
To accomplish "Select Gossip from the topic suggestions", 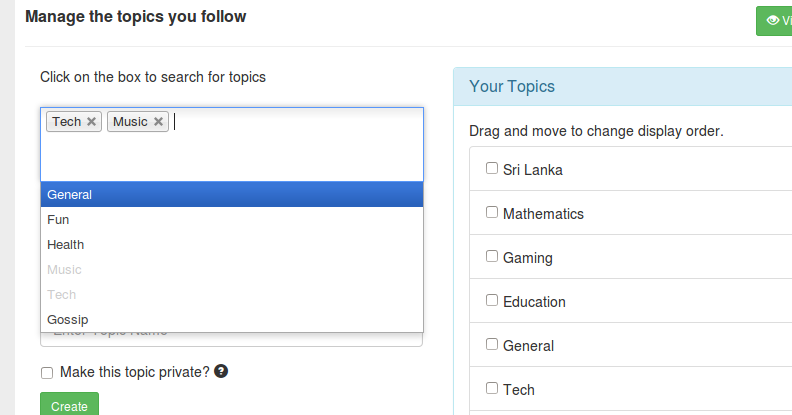I will [x=67, y=320].
